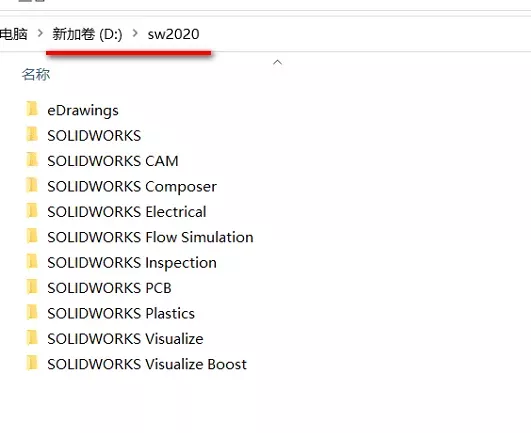
Task: Go to 新加卷 (D:) in the address bar
Action: pyautogui.click(x=87, y=34)
